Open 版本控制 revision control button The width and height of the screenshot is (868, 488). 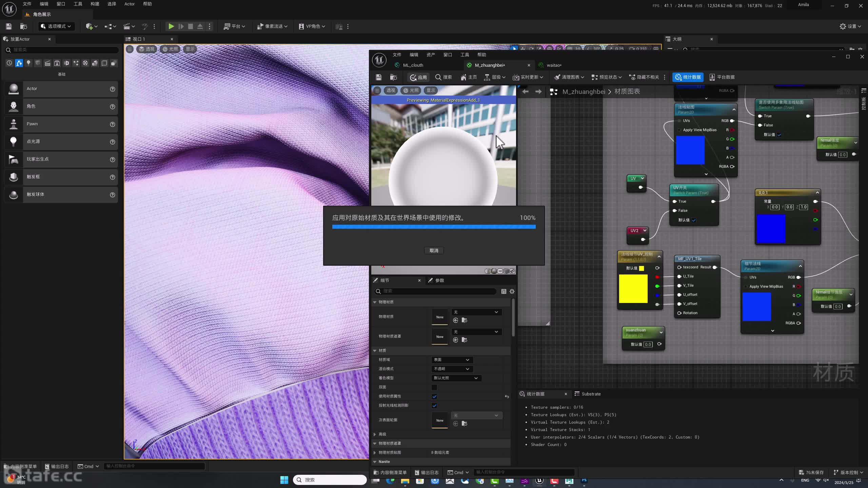tap(849, 472)
